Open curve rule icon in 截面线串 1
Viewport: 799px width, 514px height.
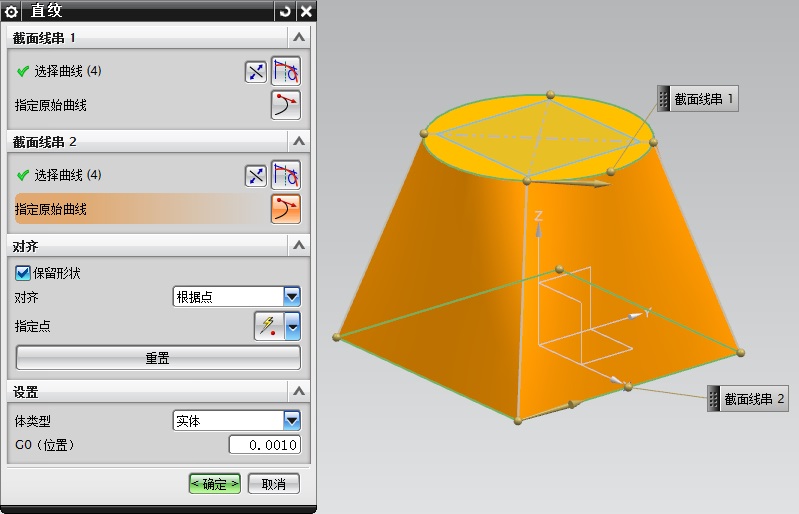point(286,71)
